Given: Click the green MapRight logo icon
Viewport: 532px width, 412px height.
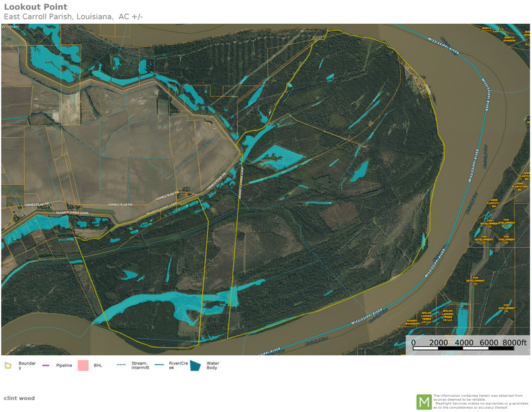Looking at the screenshot, I should coord(424,401).
